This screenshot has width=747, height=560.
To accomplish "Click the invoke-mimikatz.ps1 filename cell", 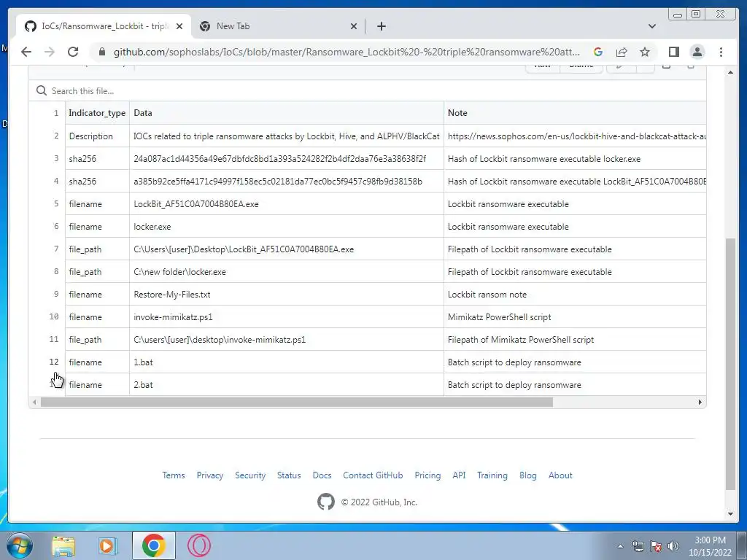I will [286, 317].
